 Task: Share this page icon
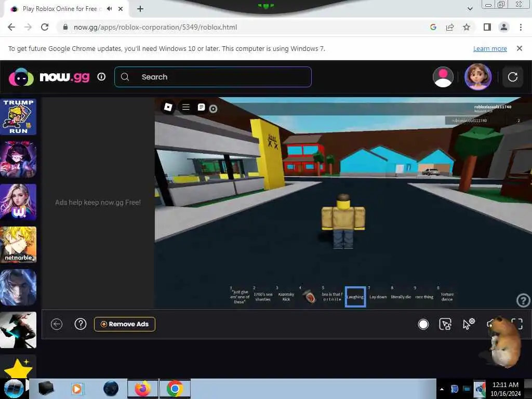(x=450, y=27)
